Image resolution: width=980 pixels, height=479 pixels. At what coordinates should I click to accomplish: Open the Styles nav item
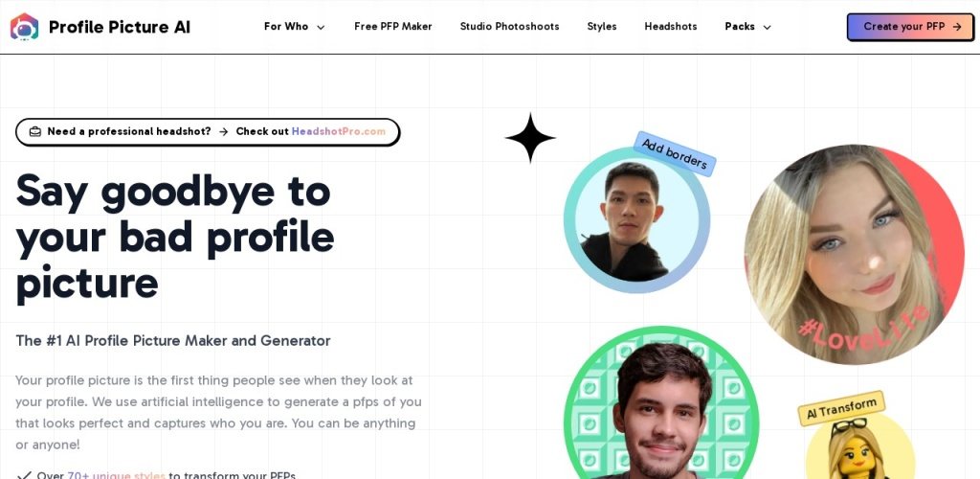pyautogui.click(x=602, y=27)
